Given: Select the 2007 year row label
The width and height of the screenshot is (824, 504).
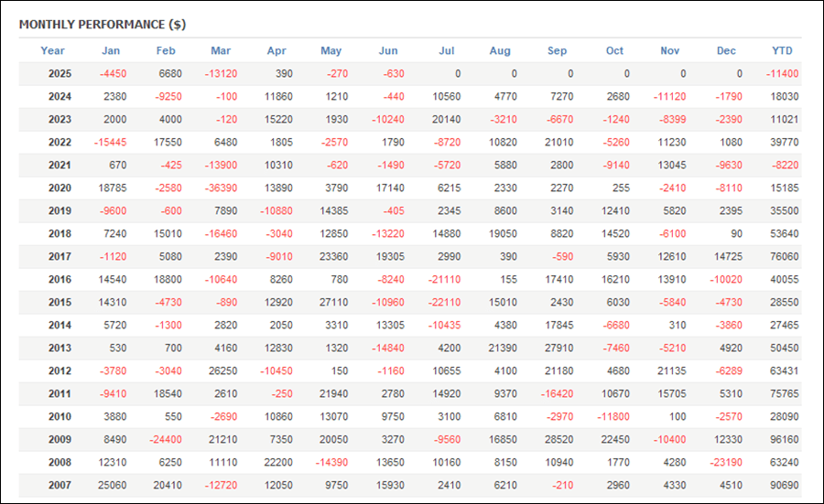Looking at the screenshot, I should pos(60,485).
